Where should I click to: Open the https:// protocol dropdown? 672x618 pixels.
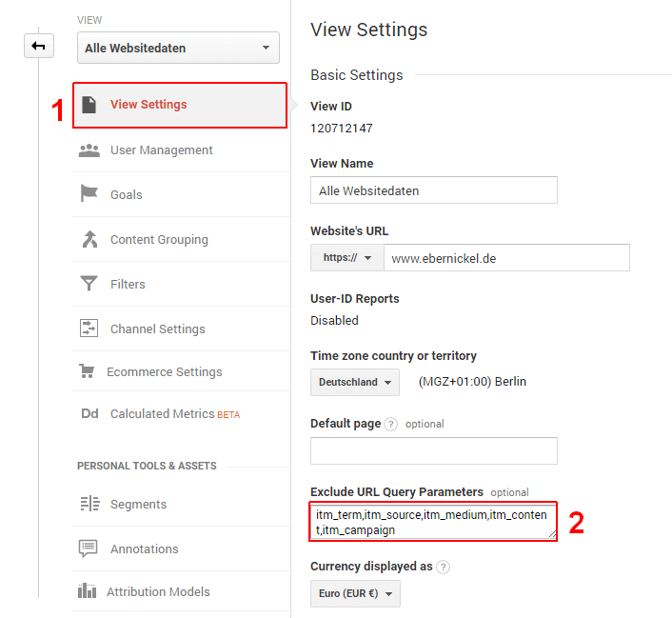347,258
